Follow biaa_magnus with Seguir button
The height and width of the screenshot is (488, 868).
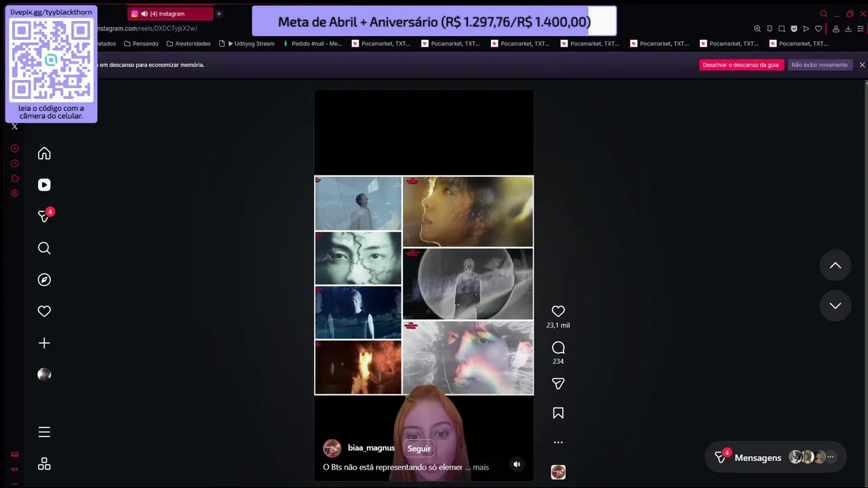[419, 449]
